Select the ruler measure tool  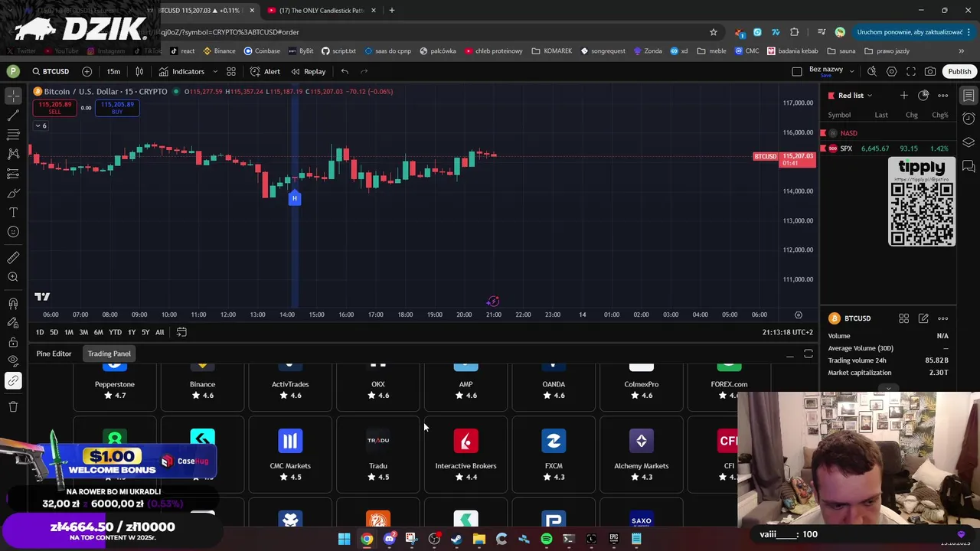[13, 258]
